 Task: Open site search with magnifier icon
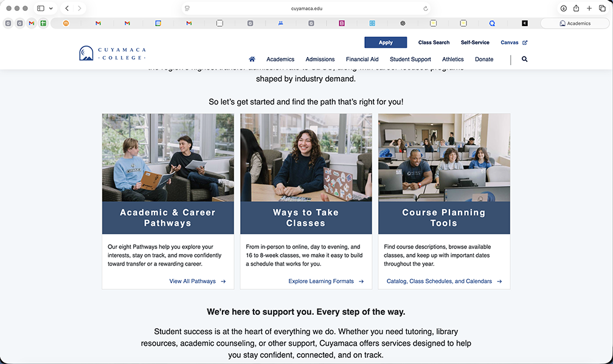524,59
